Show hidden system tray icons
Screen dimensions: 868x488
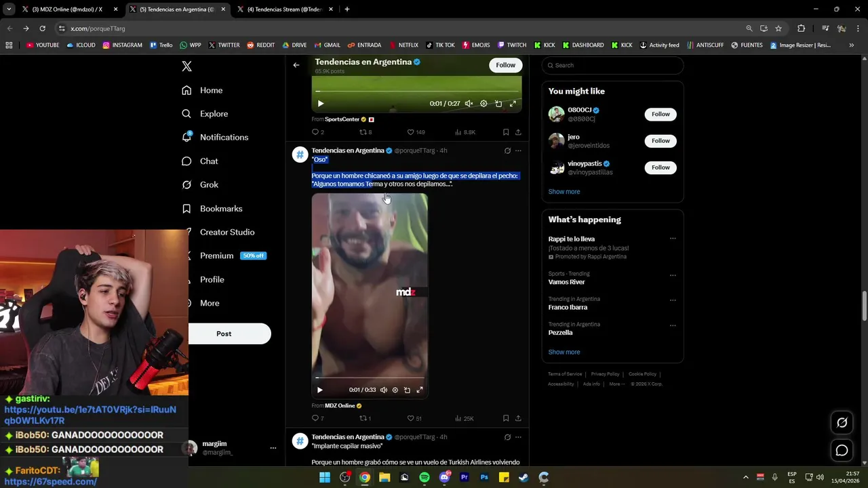click(x=745, y=477)
